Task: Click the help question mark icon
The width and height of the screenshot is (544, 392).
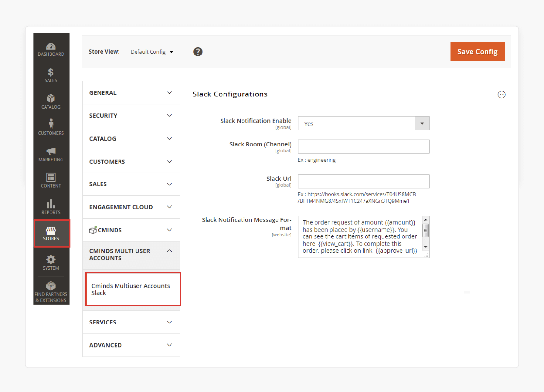Action: point(198,52)
